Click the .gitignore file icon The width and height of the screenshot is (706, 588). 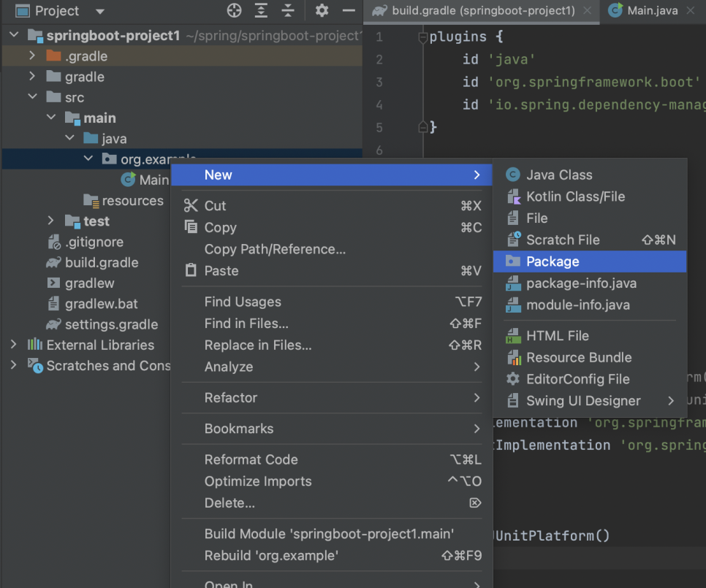coord(54,242)
